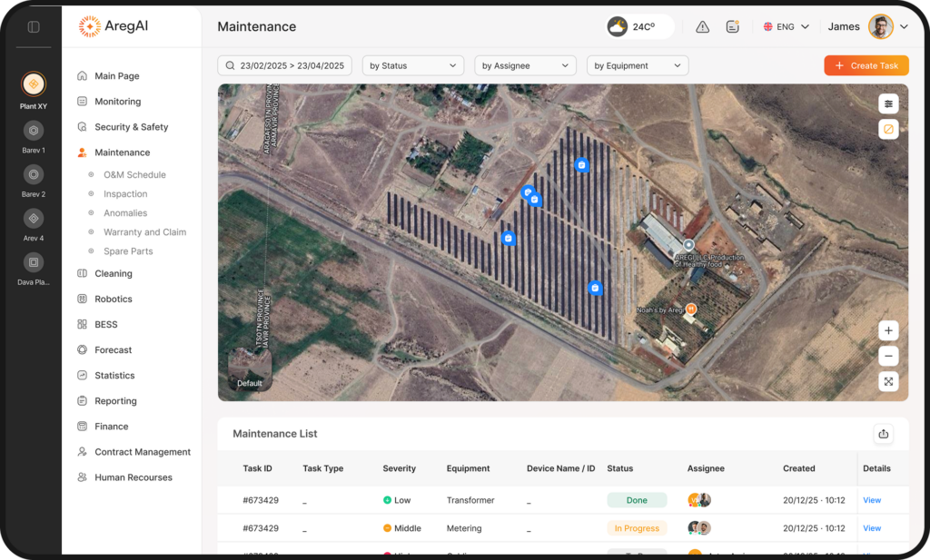Open the messages icon in header
Viewport: 930px width, 560px height.
(733, 27)
